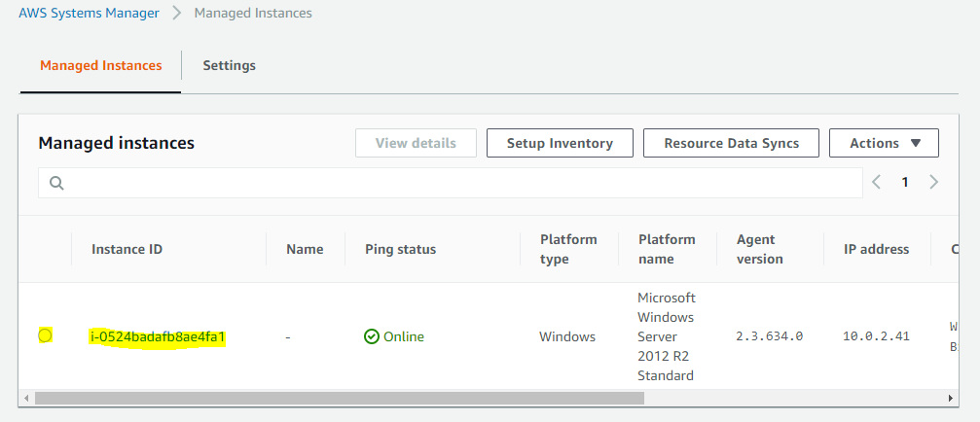Click the scrollbar right arrow
Viewport: 980px width, 422px height.
[951, 398]
